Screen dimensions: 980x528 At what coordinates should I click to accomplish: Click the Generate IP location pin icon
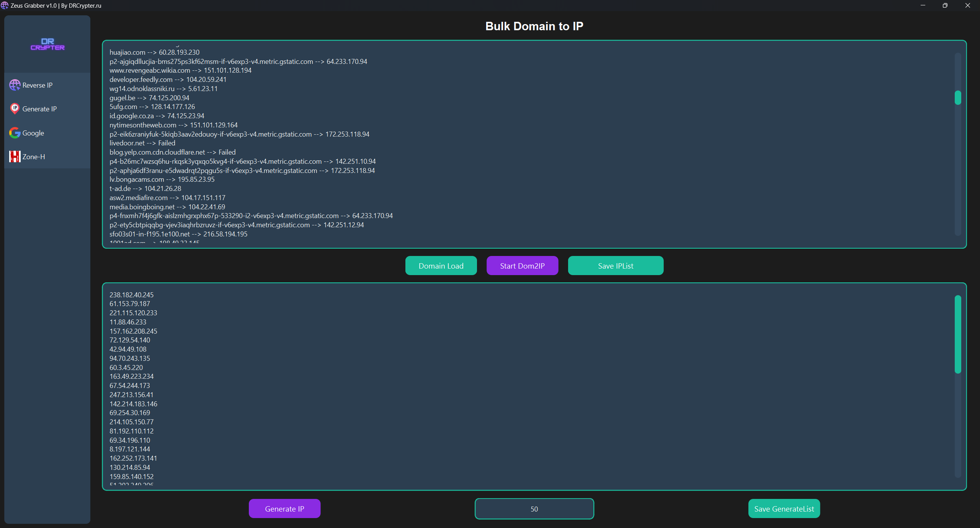click(15, 109)
